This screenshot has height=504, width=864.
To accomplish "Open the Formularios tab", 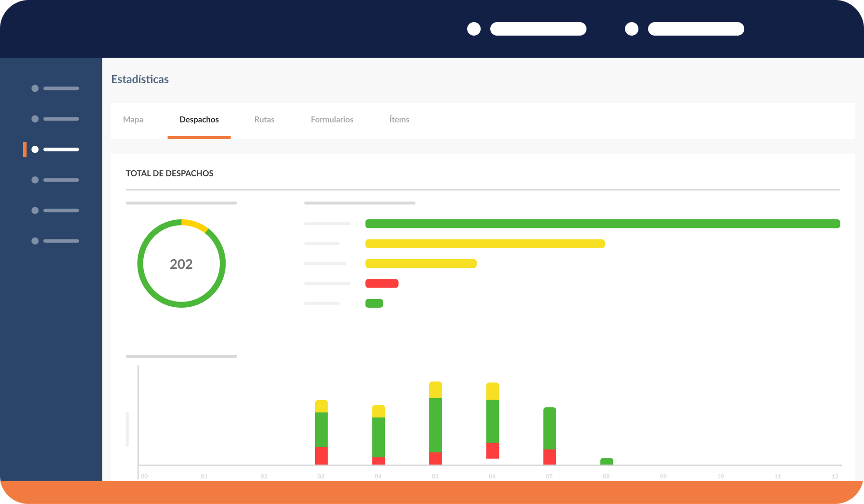I will [332, 119].
